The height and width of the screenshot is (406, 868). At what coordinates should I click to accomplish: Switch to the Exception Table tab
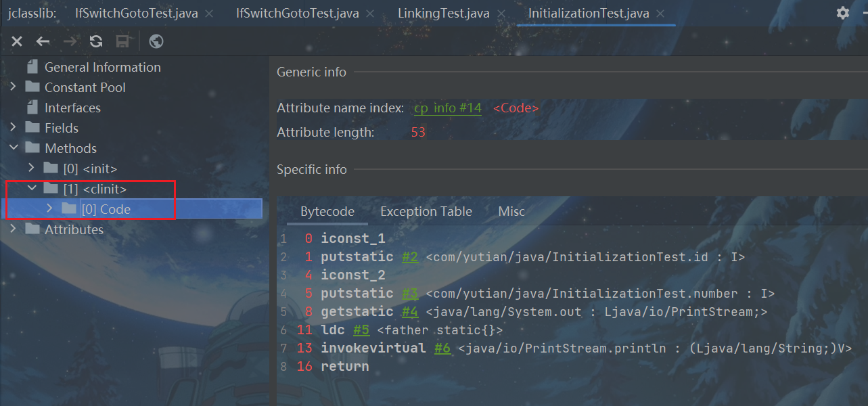(426, 212)
